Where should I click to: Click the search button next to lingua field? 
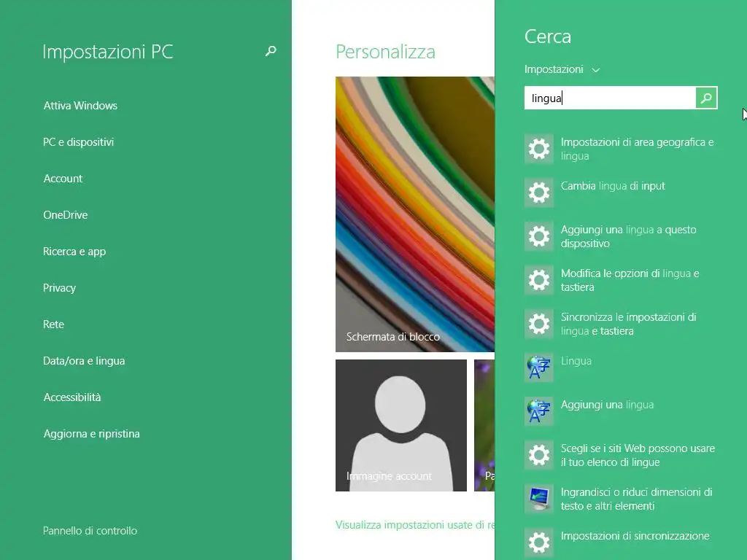click(706, 98)
